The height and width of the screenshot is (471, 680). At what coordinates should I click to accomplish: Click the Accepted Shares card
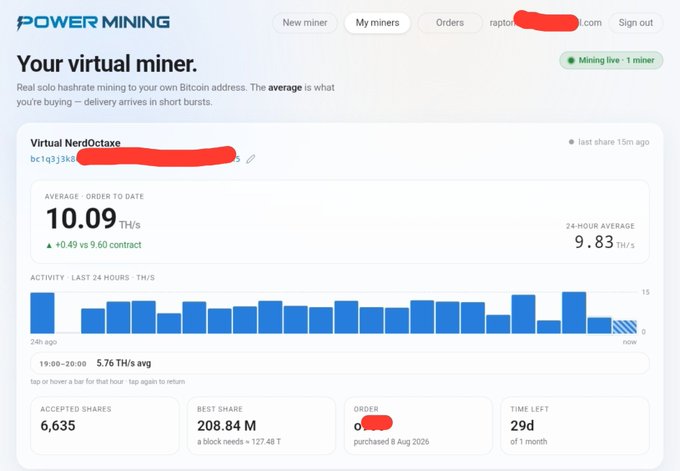(105, 425)
